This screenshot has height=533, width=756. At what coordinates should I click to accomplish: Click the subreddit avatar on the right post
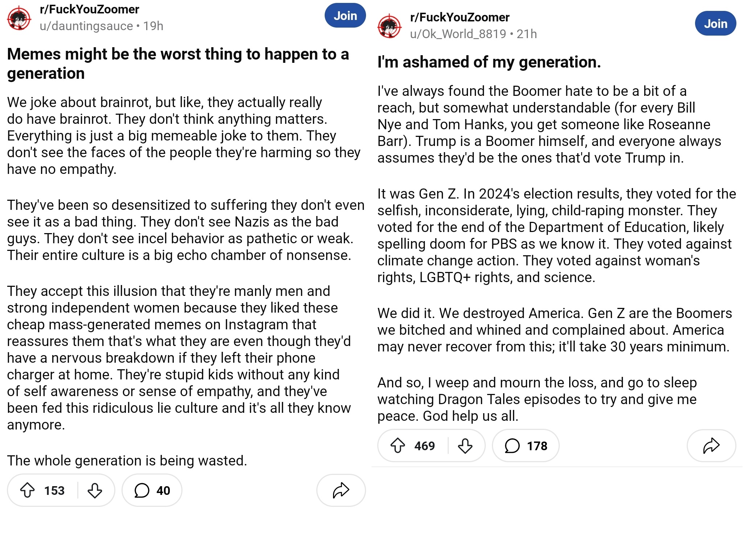pyautogui.click(x=390, y=26)
